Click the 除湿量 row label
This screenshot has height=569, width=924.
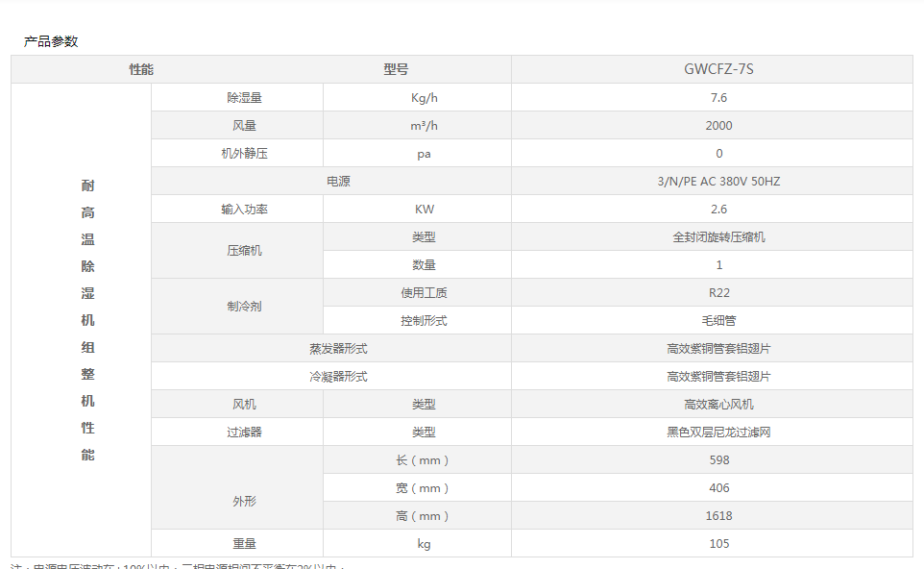click(244, 97)
